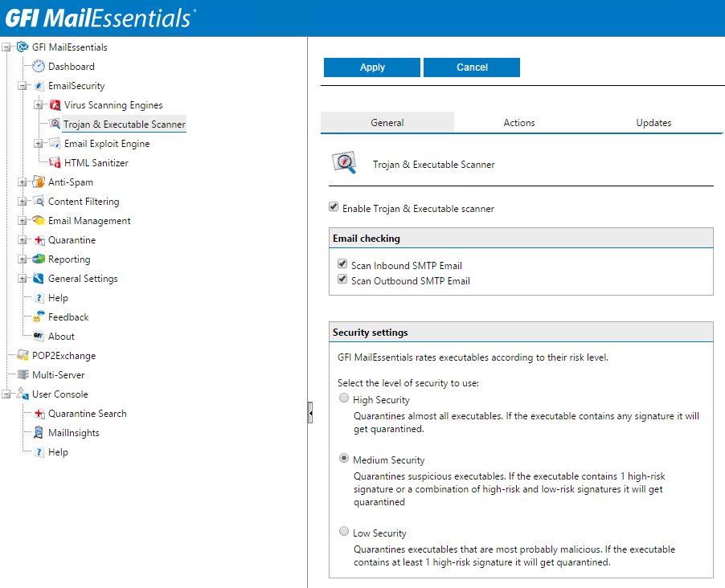Expand the Anti-Spam node

[23, 182]
